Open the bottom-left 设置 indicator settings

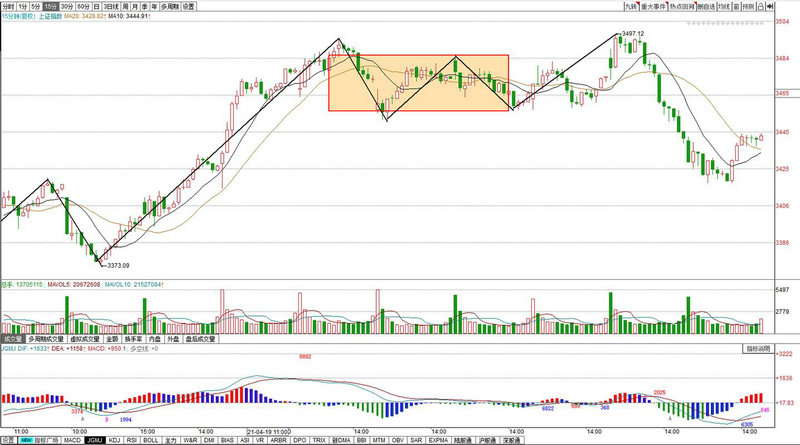pos(8,439)
